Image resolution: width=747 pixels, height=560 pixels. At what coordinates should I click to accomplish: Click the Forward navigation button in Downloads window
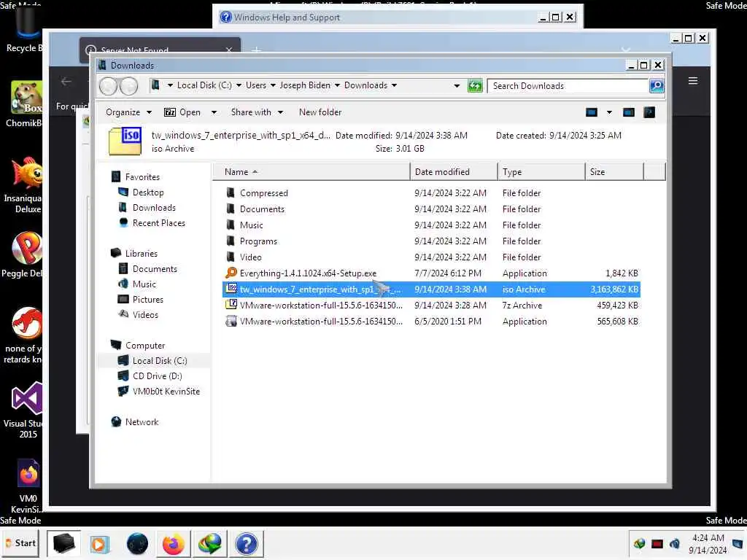click(x=128, y=86)
